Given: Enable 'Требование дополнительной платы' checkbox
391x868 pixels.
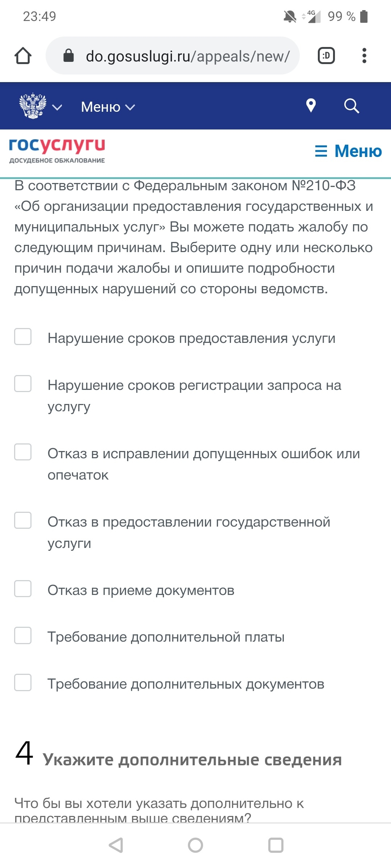Looking at the screenshot, I should coord(23,635).
